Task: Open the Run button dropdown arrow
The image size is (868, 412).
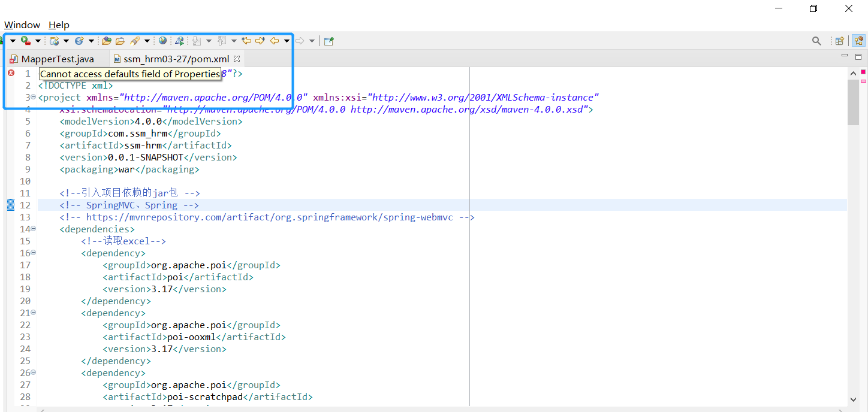Action: click(x=37, y=40)
